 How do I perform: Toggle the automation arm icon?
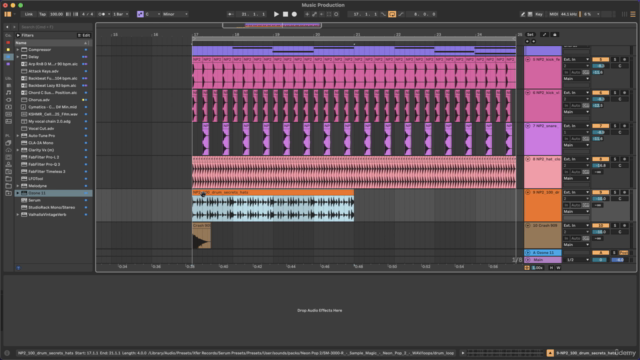tap(314, 14)
